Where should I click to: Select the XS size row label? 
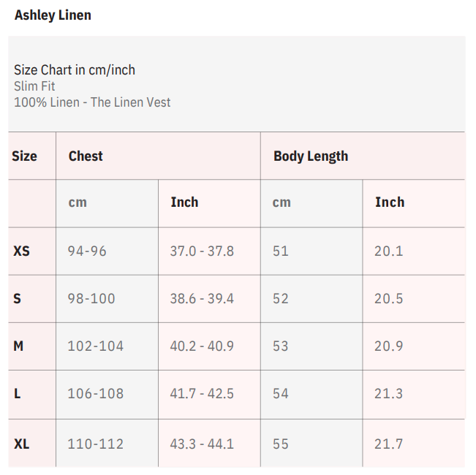point(22,251)
